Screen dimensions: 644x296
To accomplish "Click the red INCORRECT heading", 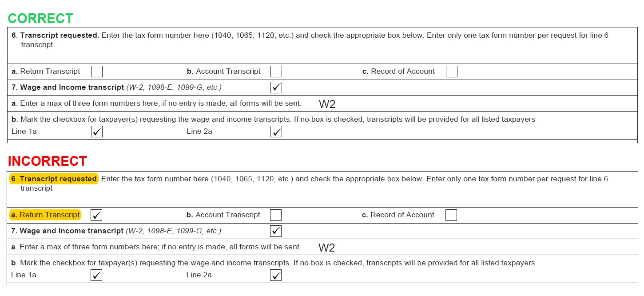I will pos(47,161).
